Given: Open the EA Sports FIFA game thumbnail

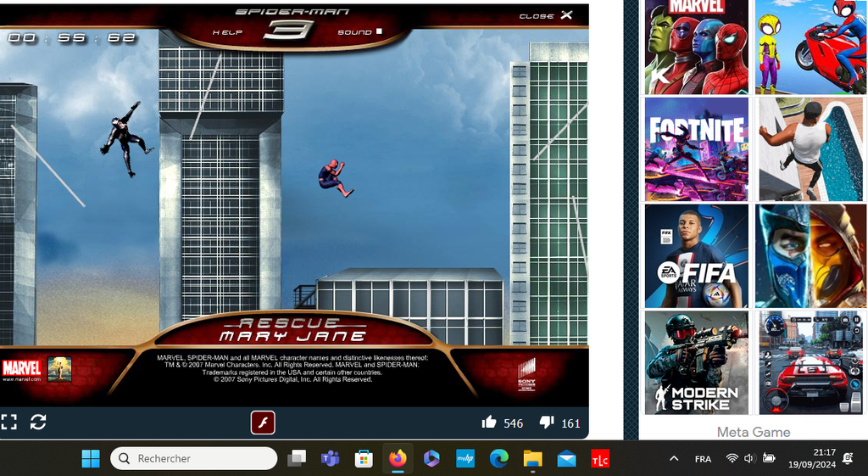Looking at the screenshot, I should click(697, 256).
